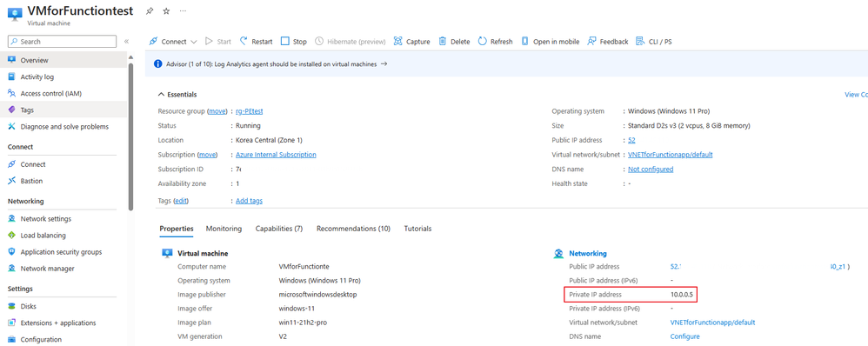Select Korea Central (Zone 1) location text
This screenshot has height=346, width=868.
(269, 140)
